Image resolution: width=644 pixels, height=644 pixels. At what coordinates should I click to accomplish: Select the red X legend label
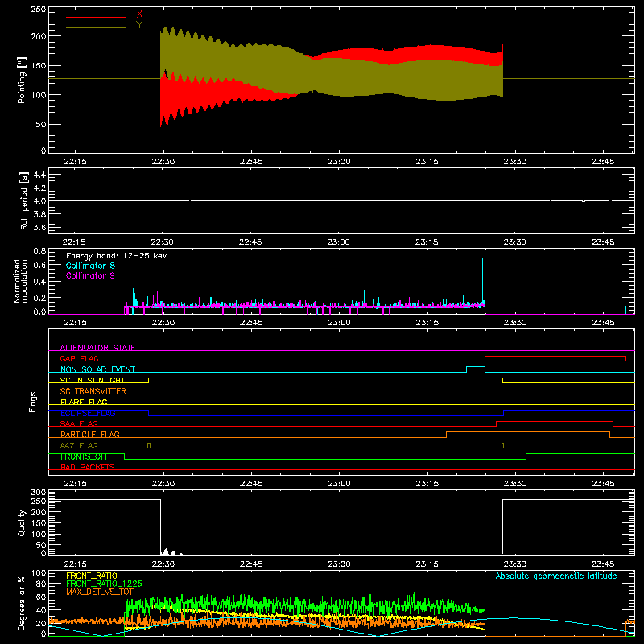tap(139, 14)
